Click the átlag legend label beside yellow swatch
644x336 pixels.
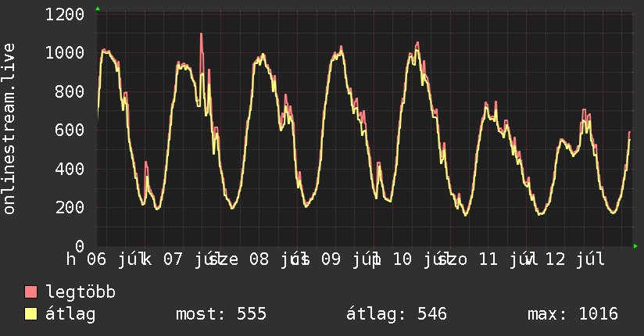pos(70,315)
